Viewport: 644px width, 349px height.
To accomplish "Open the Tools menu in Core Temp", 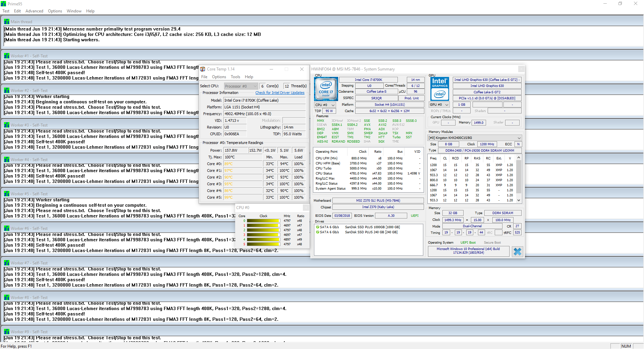I will pos(235,77).
